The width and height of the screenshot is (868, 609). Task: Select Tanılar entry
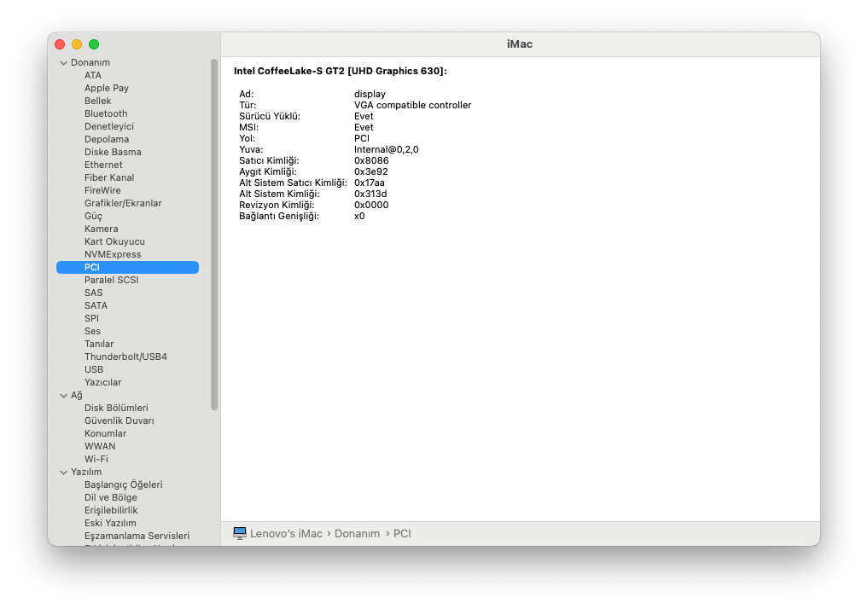99,344
